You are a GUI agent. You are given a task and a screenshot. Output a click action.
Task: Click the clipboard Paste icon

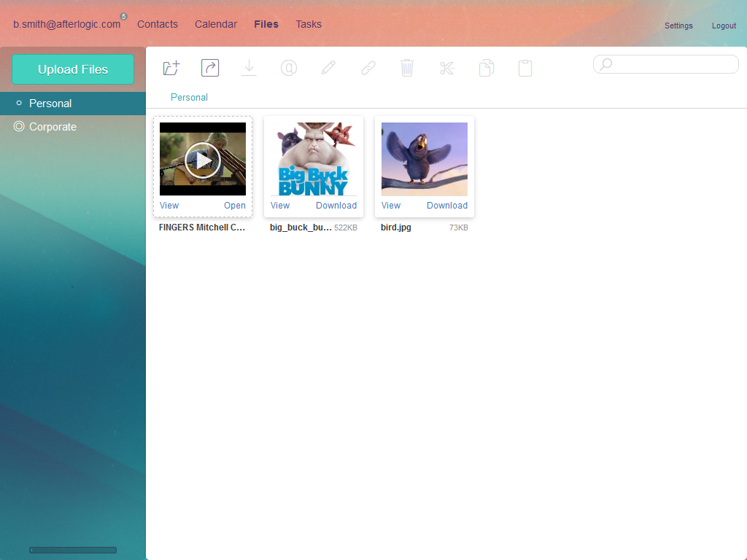(x=525, y=68)
